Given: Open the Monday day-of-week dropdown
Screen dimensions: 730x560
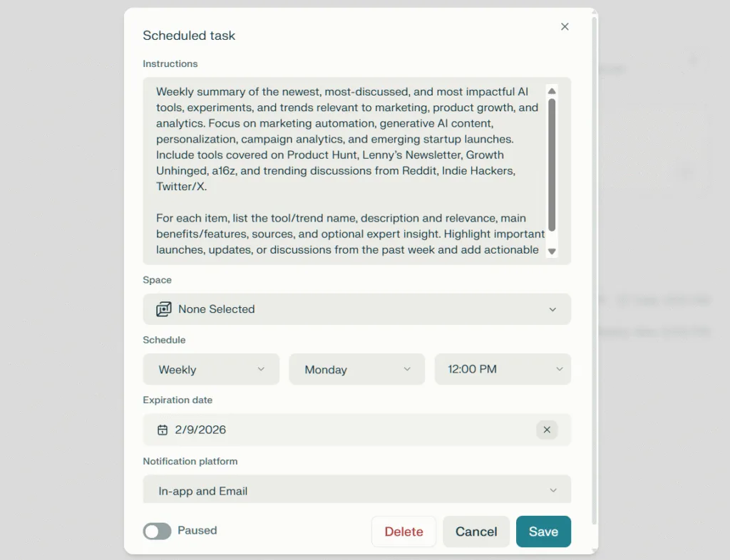Looking at the screenshot, I should pyautogui.click(x=356, y=369).
